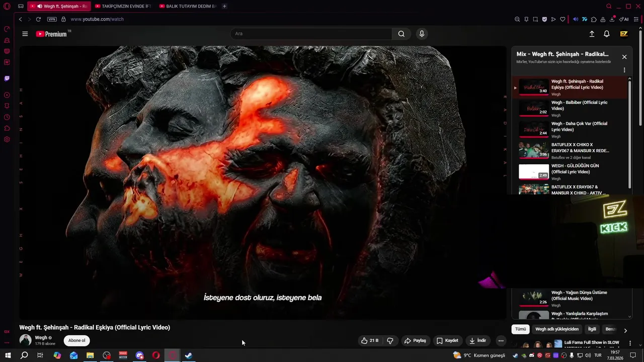The height and width of the screenshot is (362, 644).
Task: Switch to BALIK TUTAYIM DEDİM tab
Action: [x=188, y=7]
